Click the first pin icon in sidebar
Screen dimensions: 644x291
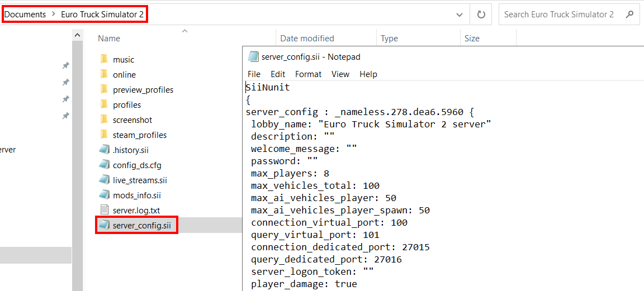pos(65,65)
